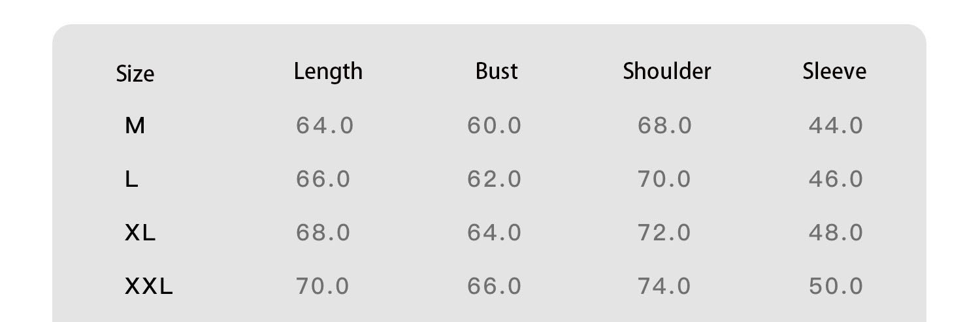Select the XL size row label

tap(140, 233)
